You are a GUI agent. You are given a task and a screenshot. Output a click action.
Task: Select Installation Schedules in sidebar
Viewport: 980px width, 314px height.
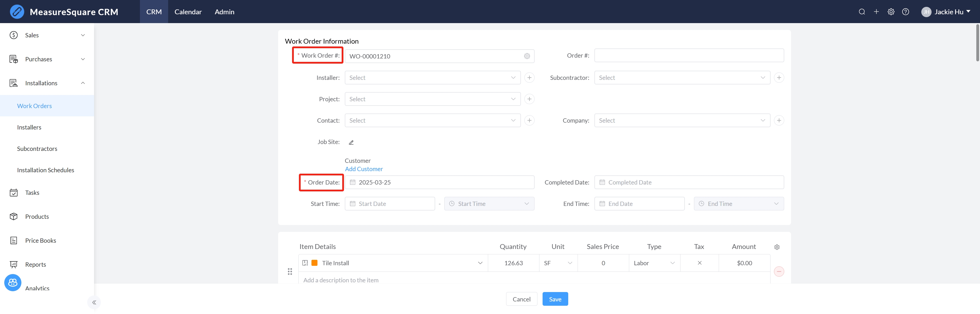click(x=46, y=170)
